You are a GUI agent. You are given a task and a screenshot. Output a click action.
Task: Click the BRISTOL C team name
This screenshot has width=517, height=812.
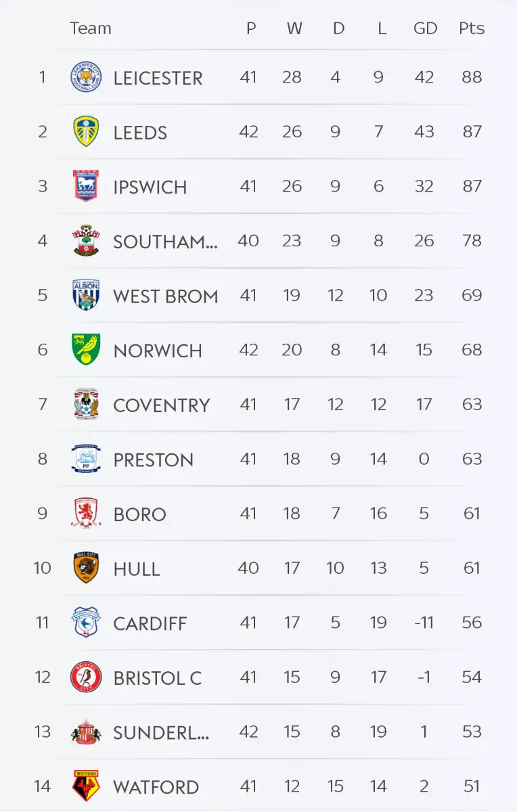158,678
